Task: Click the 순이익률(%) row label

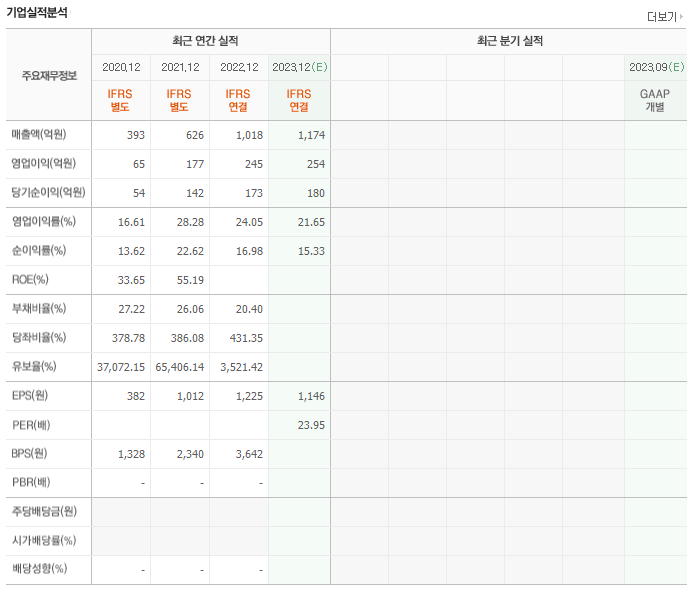Action: coord(39,250)
